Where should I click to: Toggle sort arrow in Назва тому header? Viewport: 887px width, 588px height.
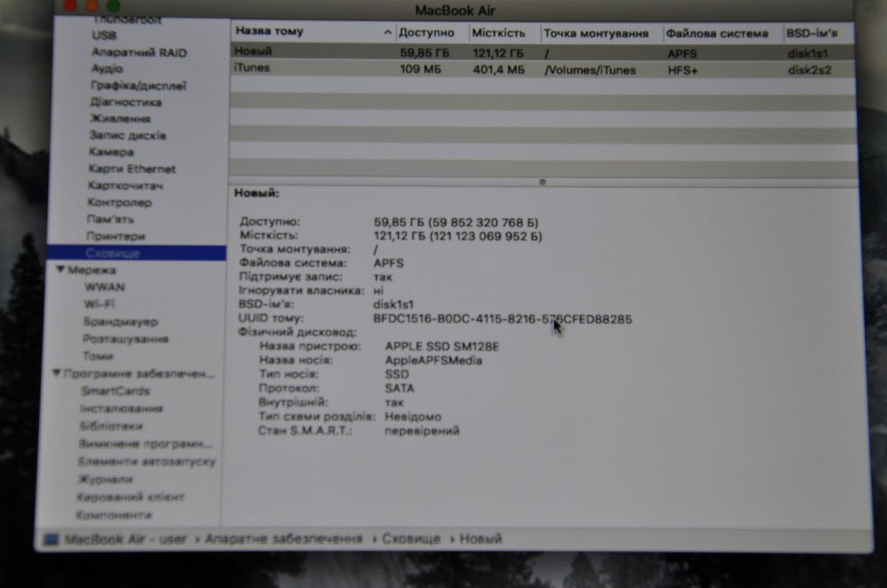pyautogui.click(x=388, y=32)
